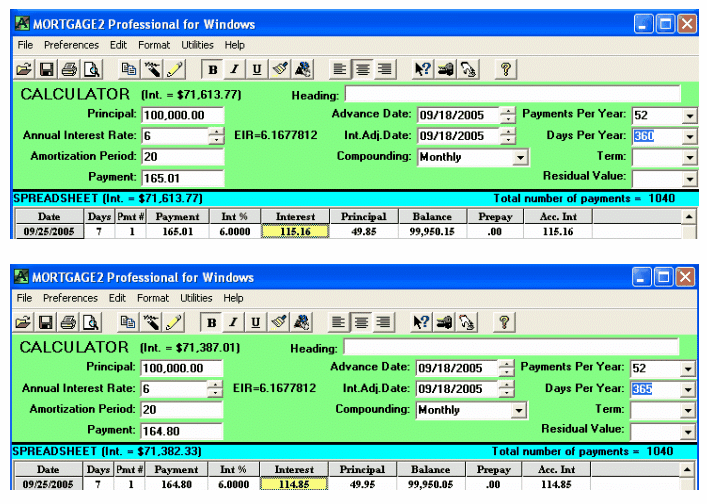
Task: Click the Print icon in top window toolbar
Action: 69,69
